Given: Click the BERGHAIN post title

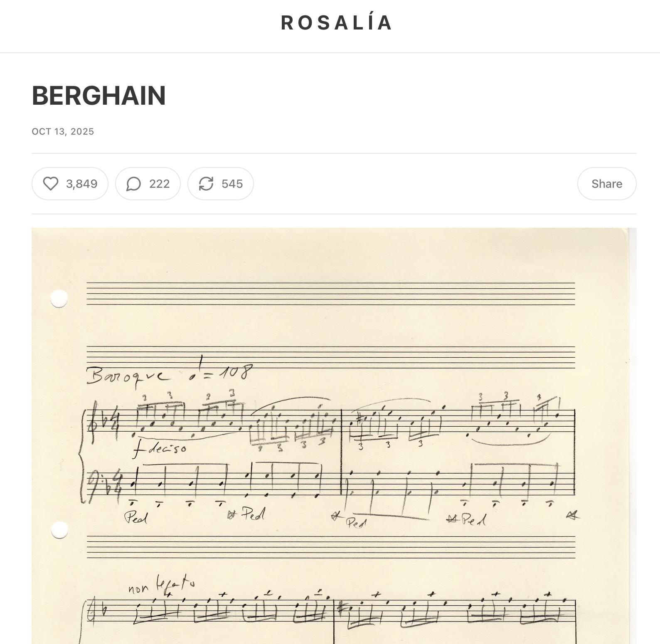Looking at the screenshot, I should (x=99, y=96).
